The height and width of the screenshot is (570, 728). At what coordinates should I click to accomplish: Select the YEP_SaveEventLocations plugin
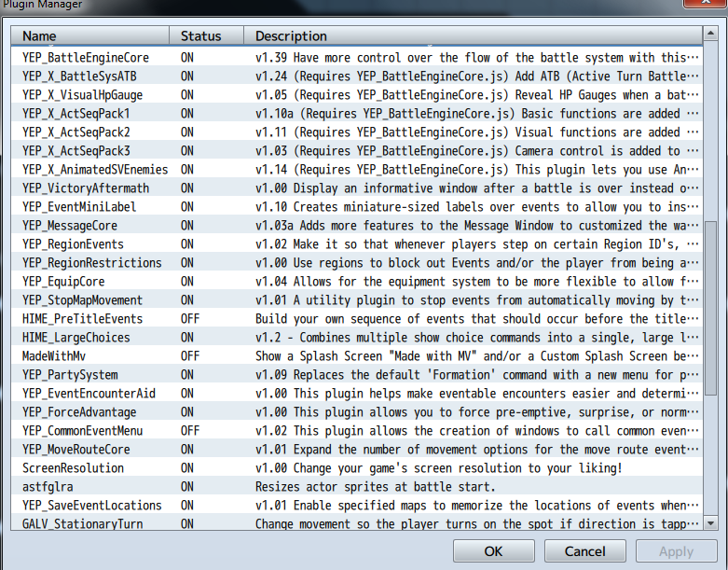click(x=357, y=506)
